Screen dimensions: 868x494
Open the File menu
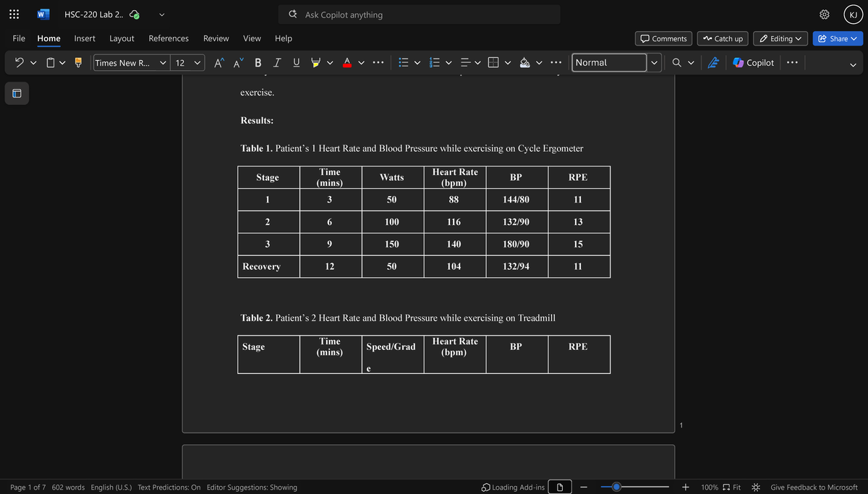[x=19, y=38]
